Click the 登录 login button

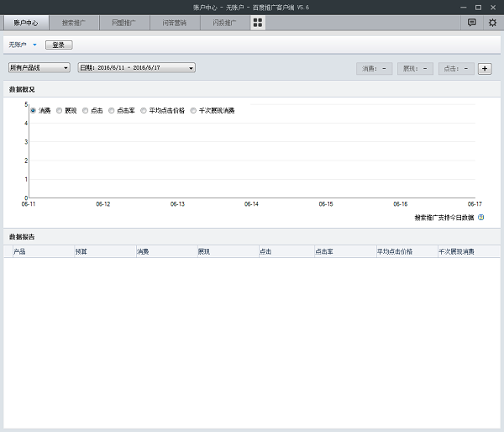(x=59, y=45)
